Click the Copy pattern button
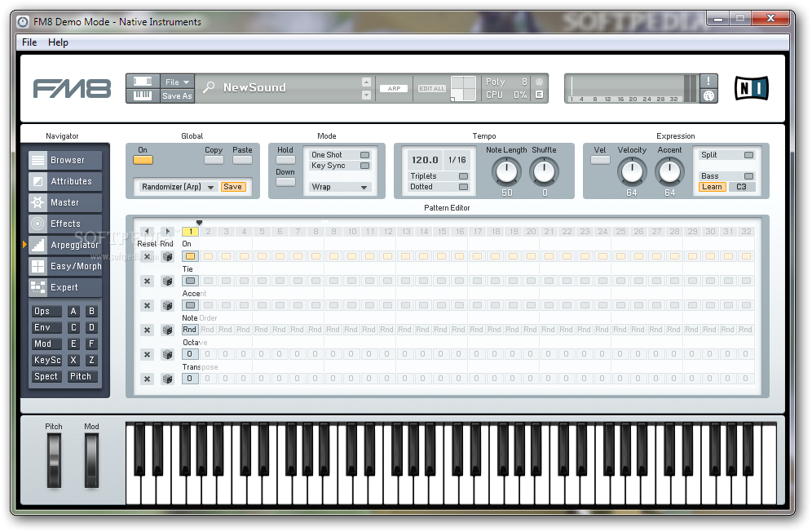Screen dimensions: 812x532 [x=214, y=160]
